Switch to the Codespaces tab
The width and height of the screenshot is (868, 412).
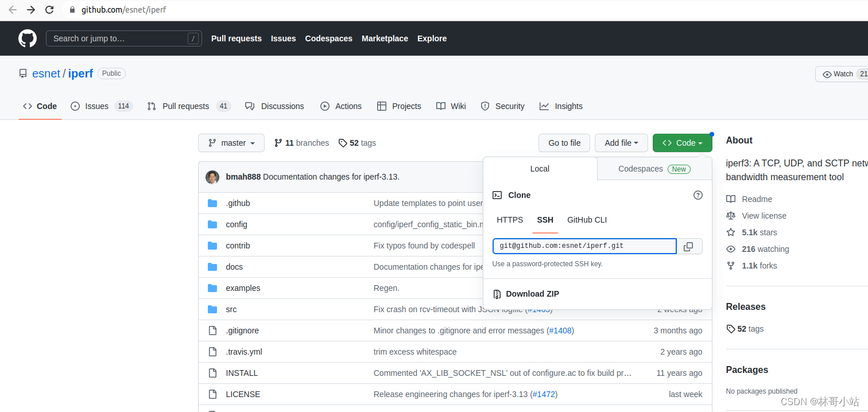click(654, 169)
